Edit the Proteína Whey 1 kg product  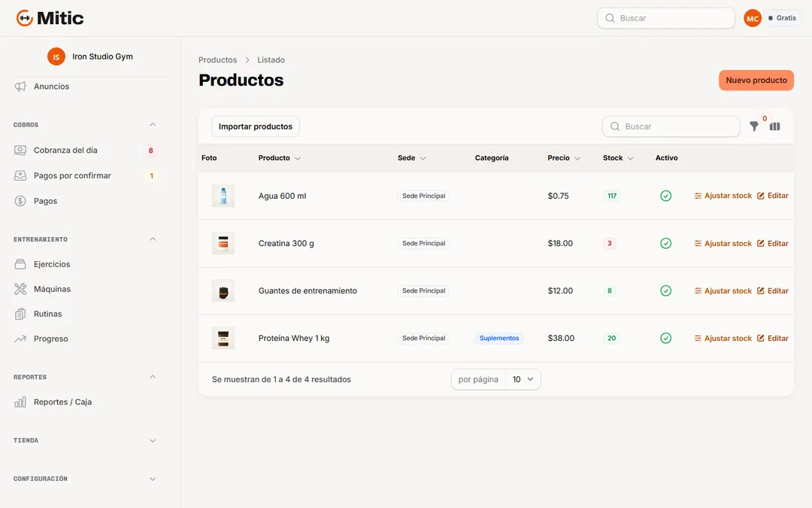click(x=773, y=339)
